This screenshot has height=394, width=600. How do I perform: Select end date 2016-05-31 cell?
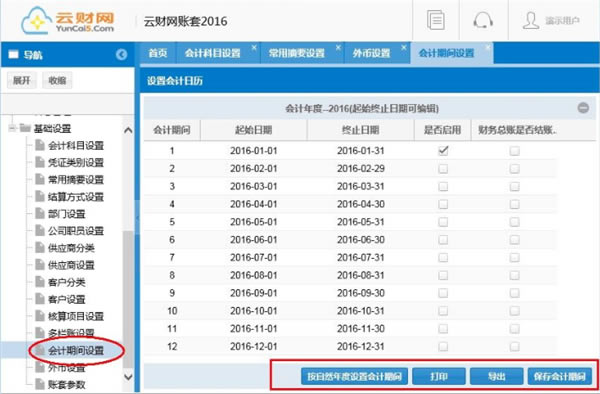tap(360, 222)
